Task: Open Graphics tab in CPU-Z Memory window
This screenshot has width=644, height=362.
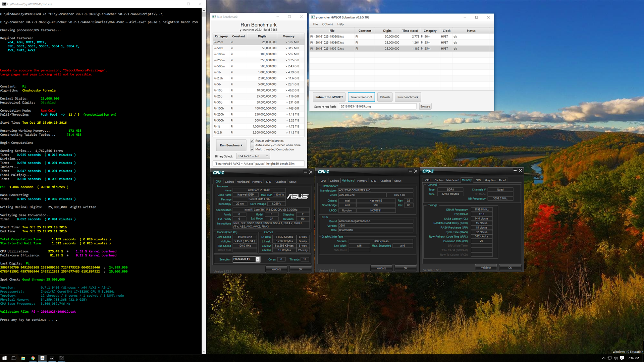Action: point(490,180)
